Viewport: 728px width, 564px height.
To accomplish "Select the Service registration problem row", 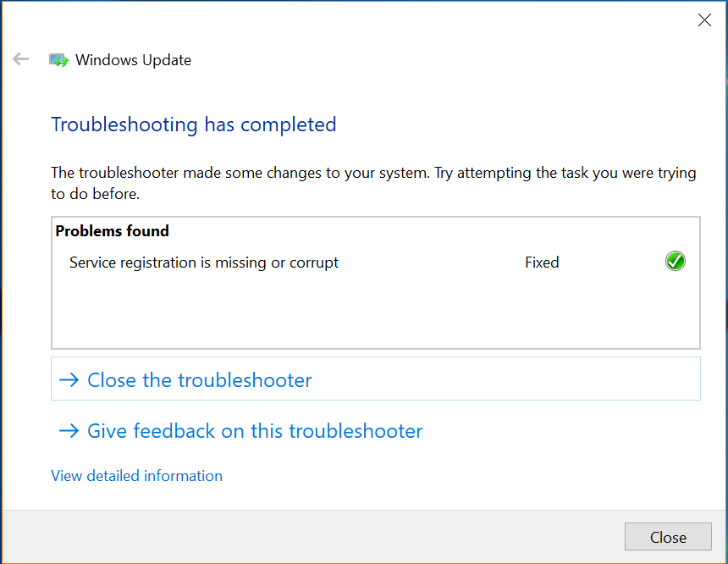I will pos(376,262).
